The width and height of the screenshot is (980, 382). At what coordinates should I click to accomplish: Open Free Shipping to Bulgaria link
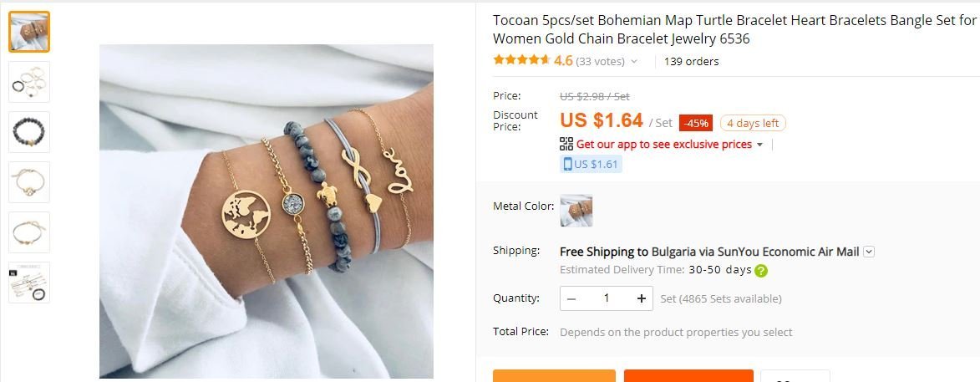(709, 252)
